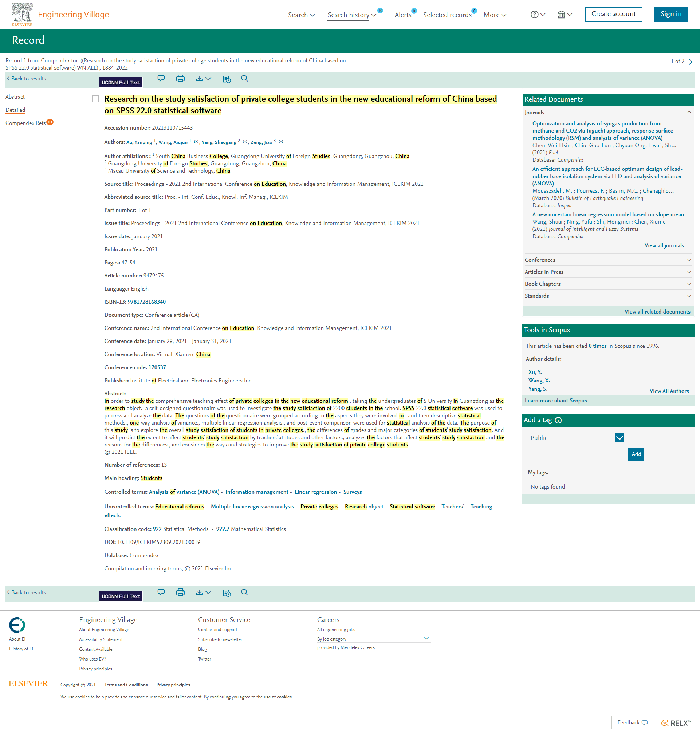
Task: Click Scopus author Yang, S.
Action: [538, 389]
